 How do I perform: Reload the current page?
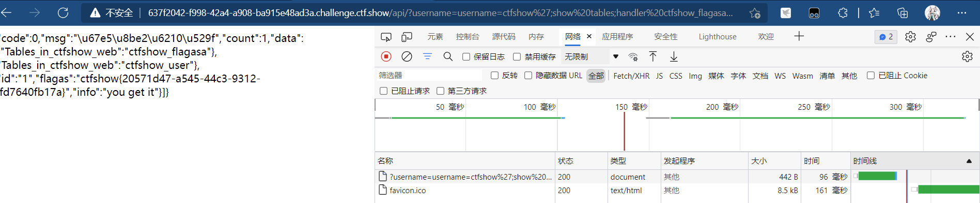click(x=63, y=12)
